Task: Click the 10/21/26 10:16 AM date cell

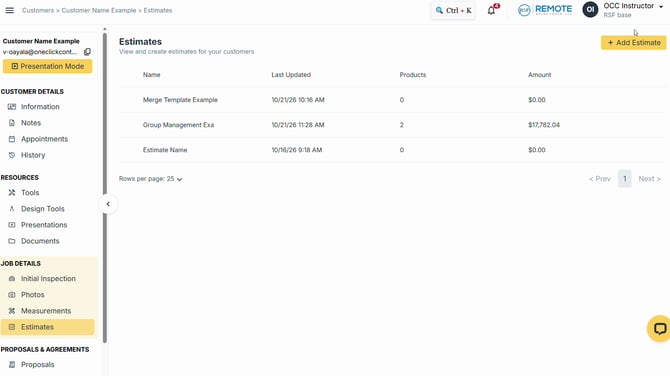Action: [298, 100]
